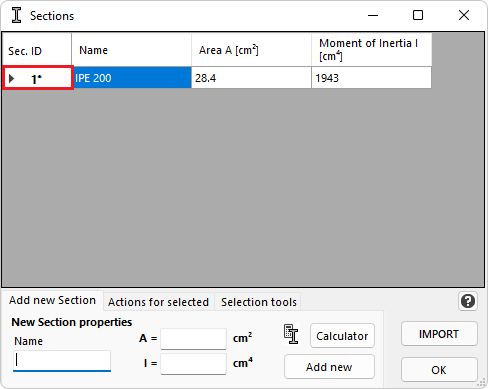Close the Sections dialog
This screenshot has height=389, width=488.
click(x=464, y=15)
